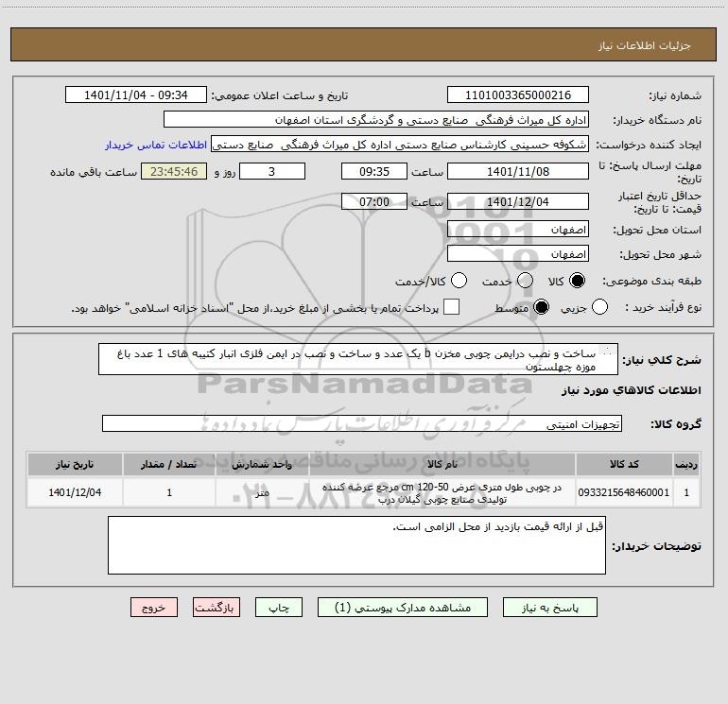Click remaining time counter 23:45:46
The image size is (728, 704).
point(174,171)
